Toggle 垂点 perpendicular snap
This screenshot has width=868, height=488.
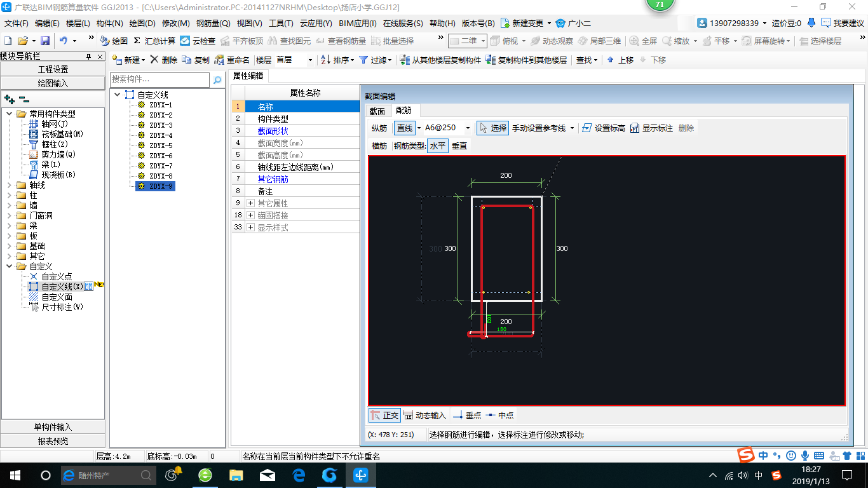pos(467,416)
